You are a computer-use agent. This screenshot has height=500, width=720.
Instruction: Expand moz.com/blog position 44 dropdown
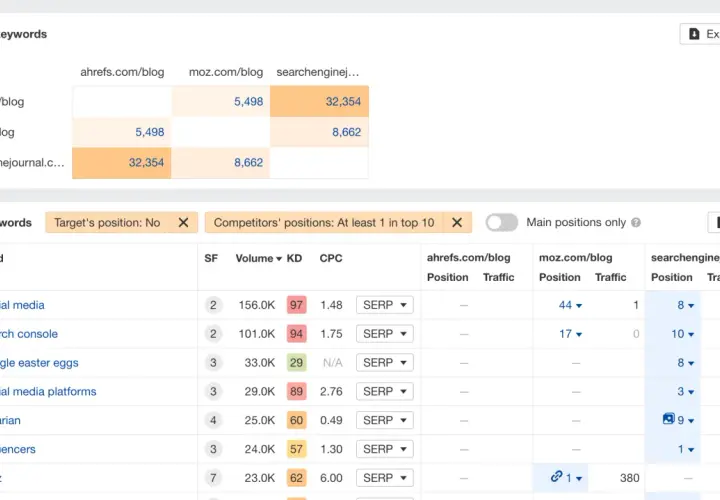click(570, 305)
